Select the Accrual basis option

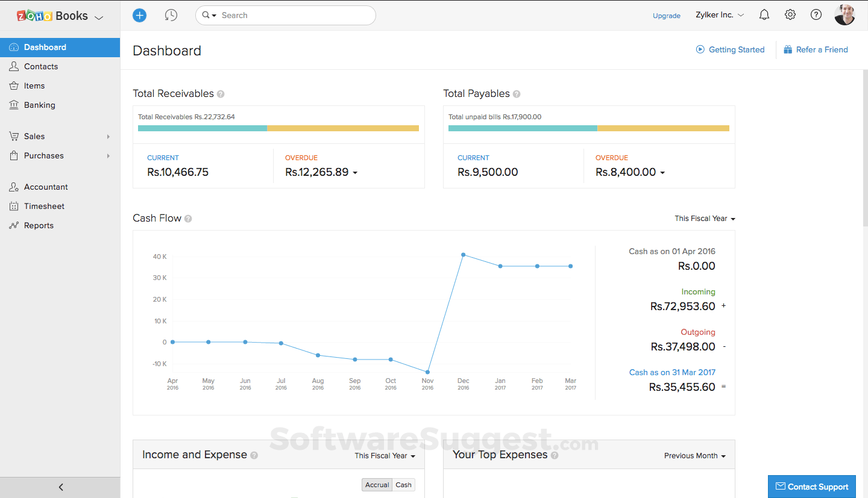(377, 485)
